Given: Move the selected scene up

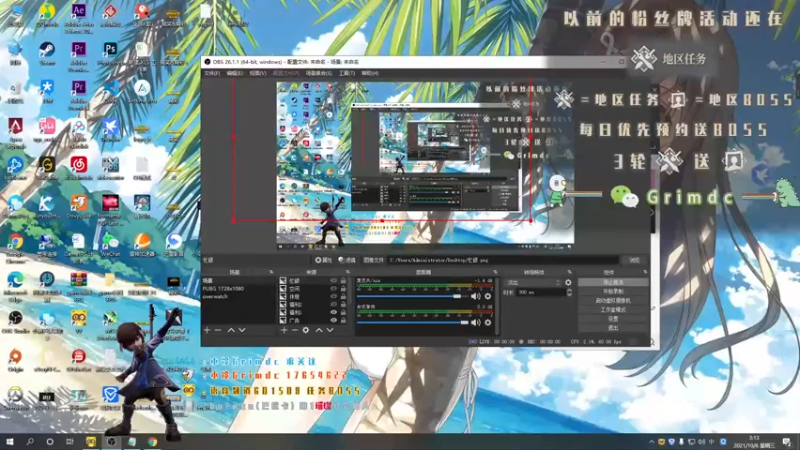Looking at the screenshot, I should (x=231, y=330).
